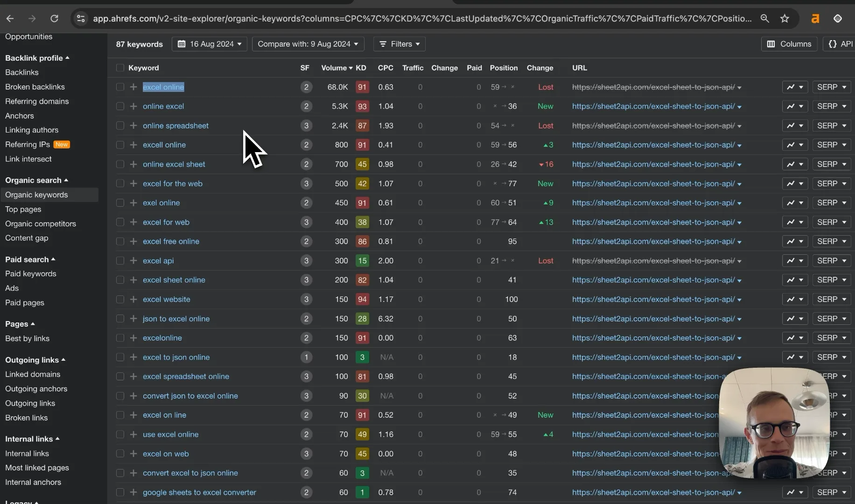
Task: Open Organic keywords in sidebar
Action: point(36,195)
